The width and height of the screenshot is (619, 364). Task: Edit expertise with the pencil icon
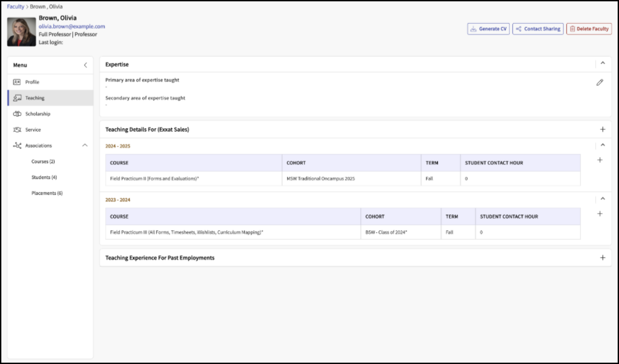(600, 83)
